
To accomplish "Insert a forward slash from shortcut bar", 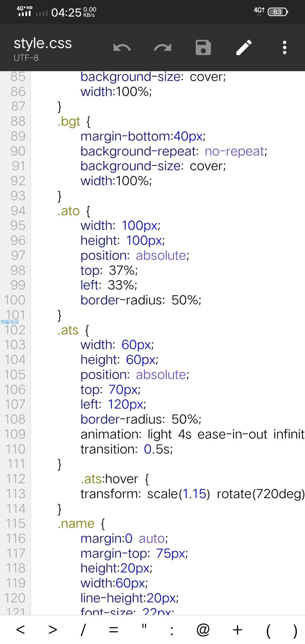I will 83,630.
